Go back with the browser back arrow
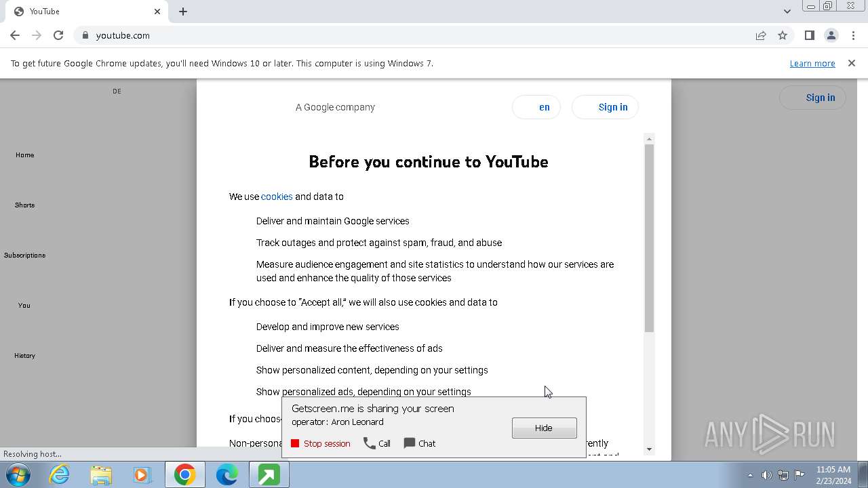The height and width of the screenshot is (488, 868). coord(15,35)
